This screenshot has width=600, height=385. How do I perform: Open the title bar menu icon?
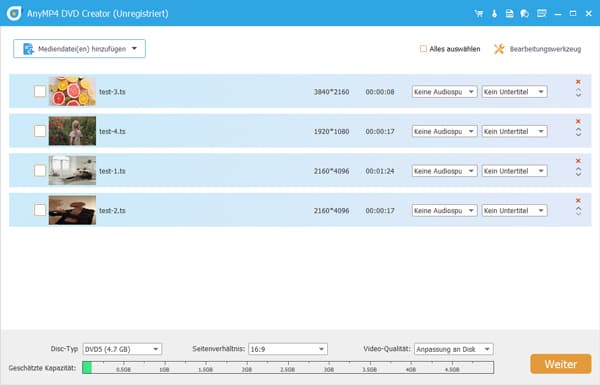pyautogui.click(x=541, y=13)
